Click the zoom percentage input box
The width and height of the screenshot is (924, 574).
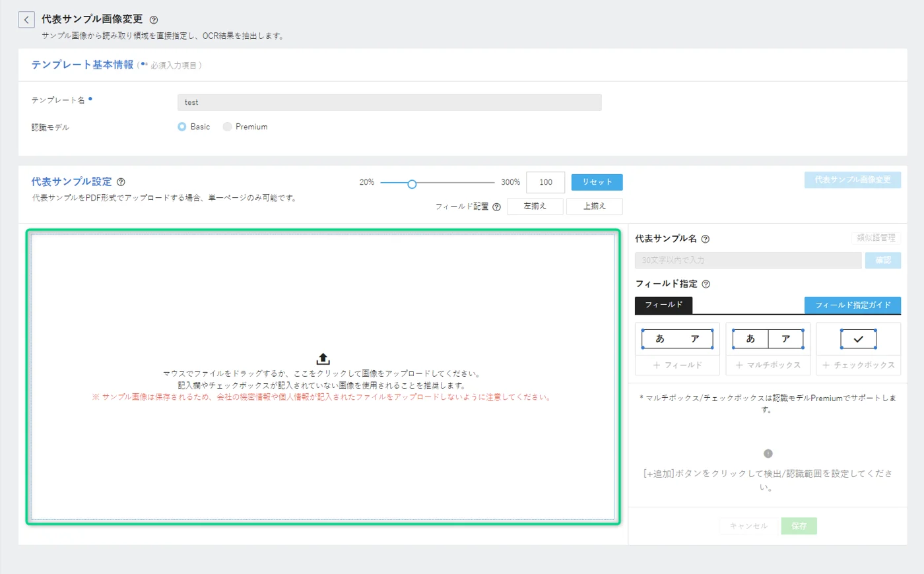[x=545, y=182]
